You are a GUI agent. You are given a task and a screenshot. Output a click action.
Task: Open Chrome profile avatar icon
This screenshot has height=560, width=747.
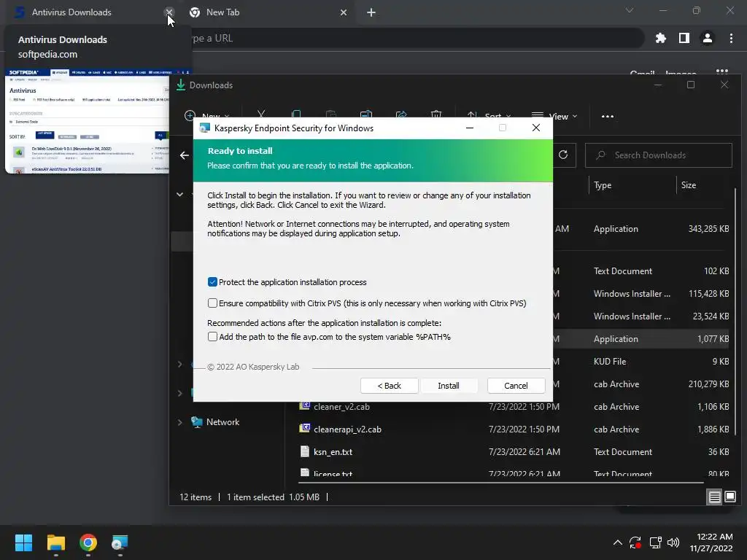click(708, 38)
